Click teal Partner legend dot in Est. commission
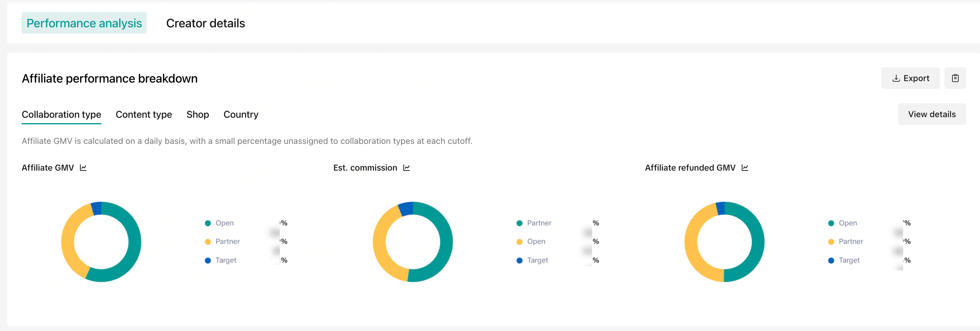980x331 pixels. pyautogui.click(x=519, y=223)
